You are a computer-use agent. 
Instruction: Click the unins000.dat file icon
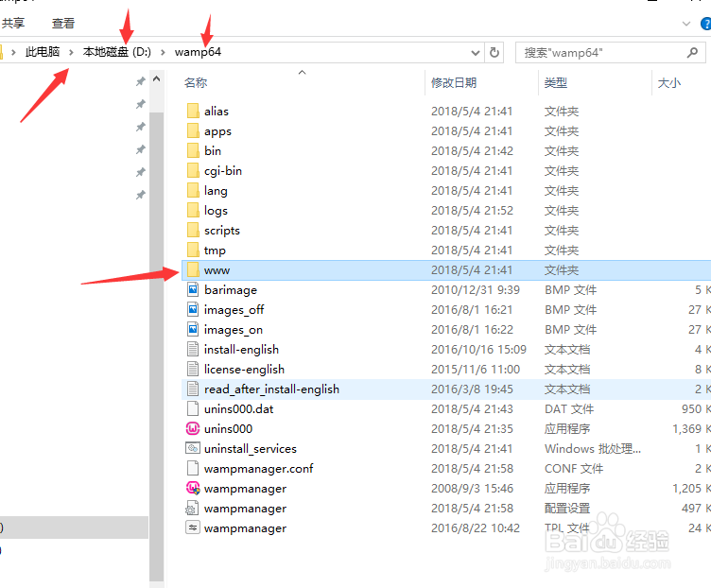[x=193, y=408]
